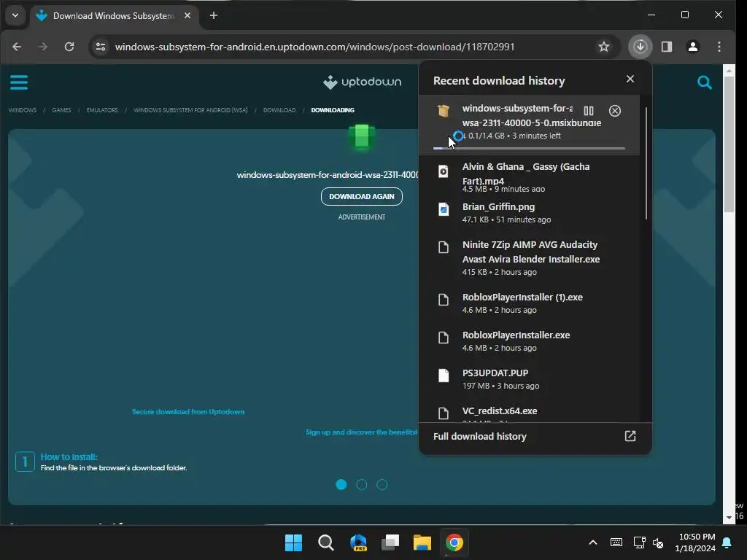Reload the current page
Screen dimensions: 747x560
69,47
